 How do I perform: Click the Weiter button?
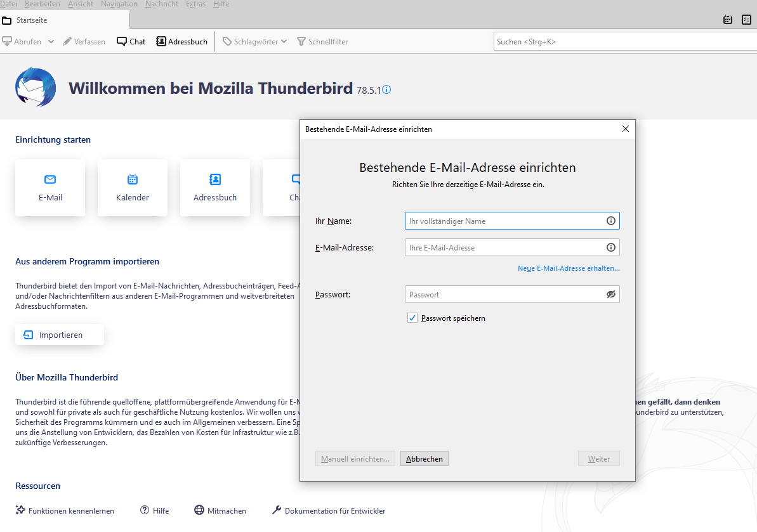coord(598,458)
